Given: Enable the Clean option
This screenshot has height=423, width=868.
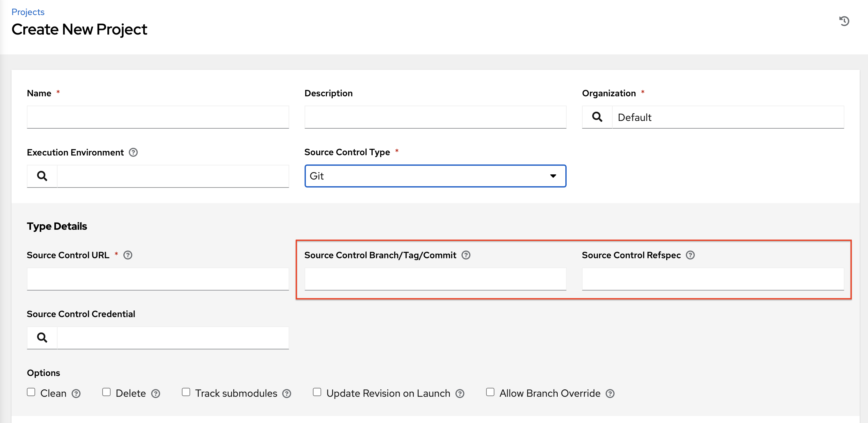Looking at the screenshot, I should pos(31,392).
